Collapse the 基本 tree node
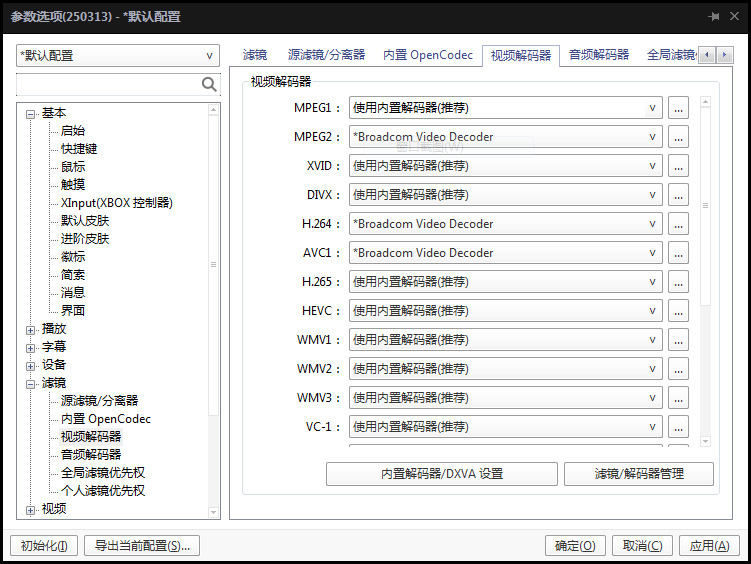 click(x=31, y=114)
